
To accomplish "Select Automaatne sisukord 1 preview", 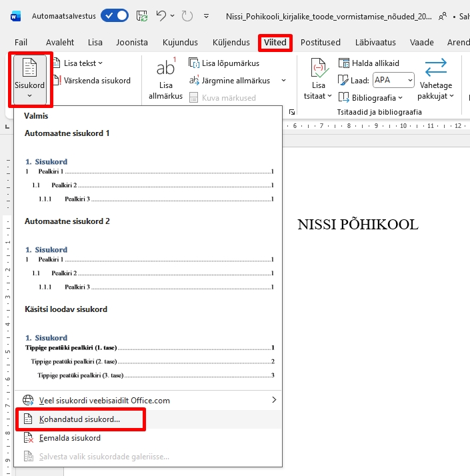I will 149,179.
